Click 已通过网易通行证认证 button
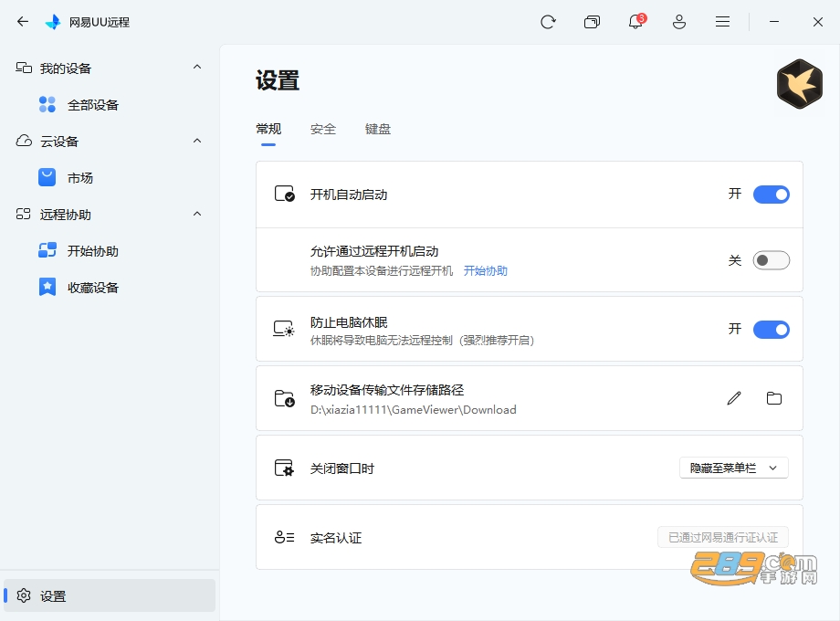This screenshot has width=840, height=621. tap(723, 537)
